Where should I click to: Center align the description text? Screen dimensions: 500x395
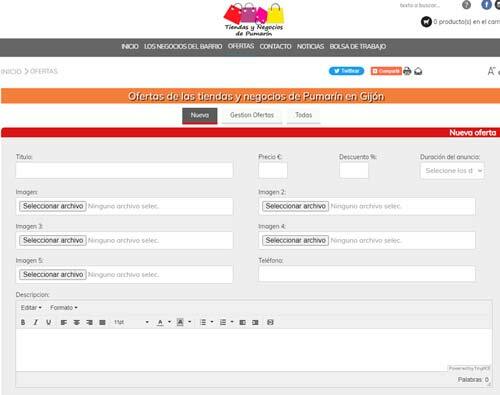(x=77, y=322)
